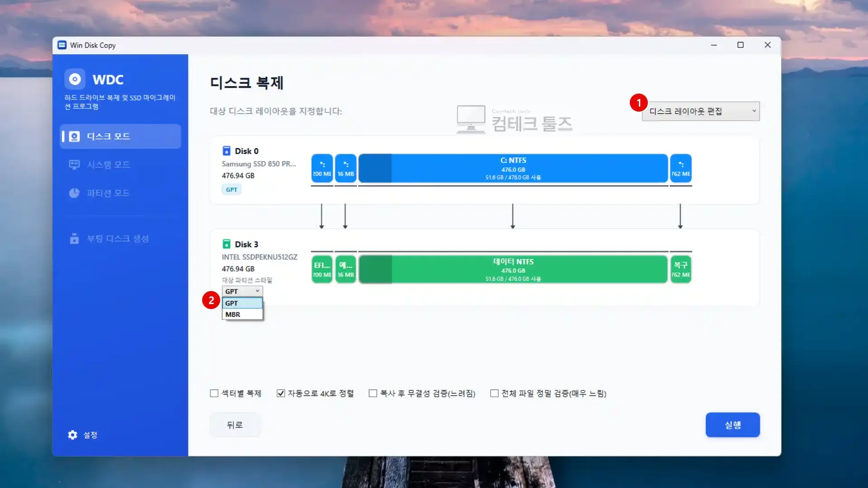This screenshot has width=868, height=488.
Task: Open 부팅 디스크 생성 option
Action: click(x=121, y=239)
